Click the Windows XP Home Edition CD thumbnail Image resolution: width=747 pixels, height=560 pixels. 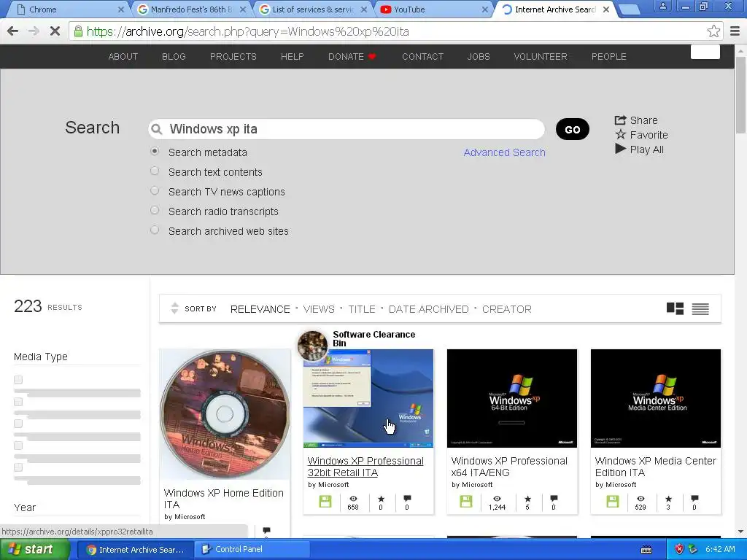pos(225,414)
